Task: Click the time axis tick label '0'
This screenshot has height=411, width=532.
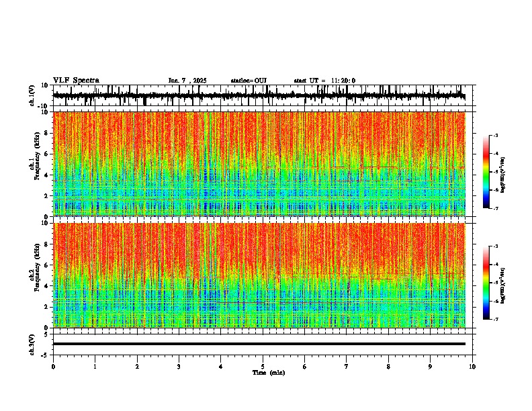Action: (53, 367)
